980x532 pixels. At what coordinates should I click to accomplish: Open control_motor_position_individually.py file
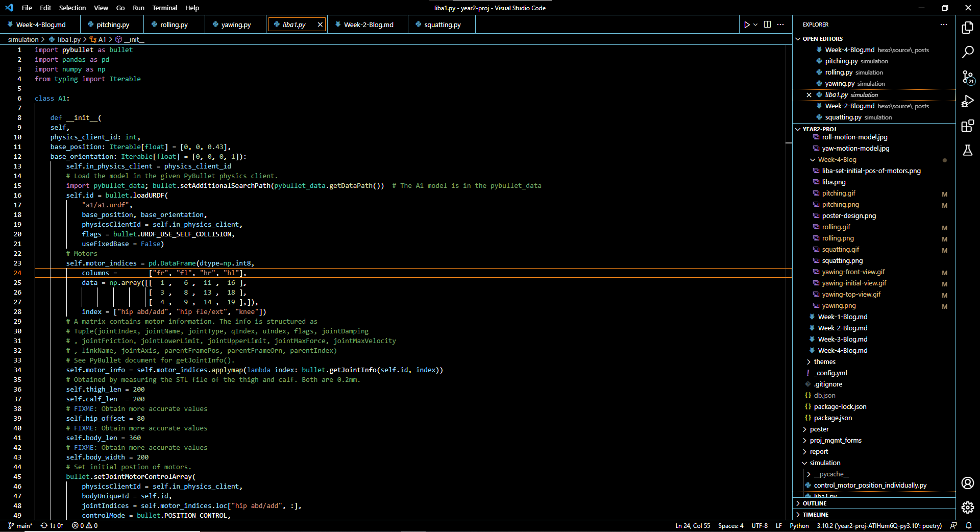point(870,486)
